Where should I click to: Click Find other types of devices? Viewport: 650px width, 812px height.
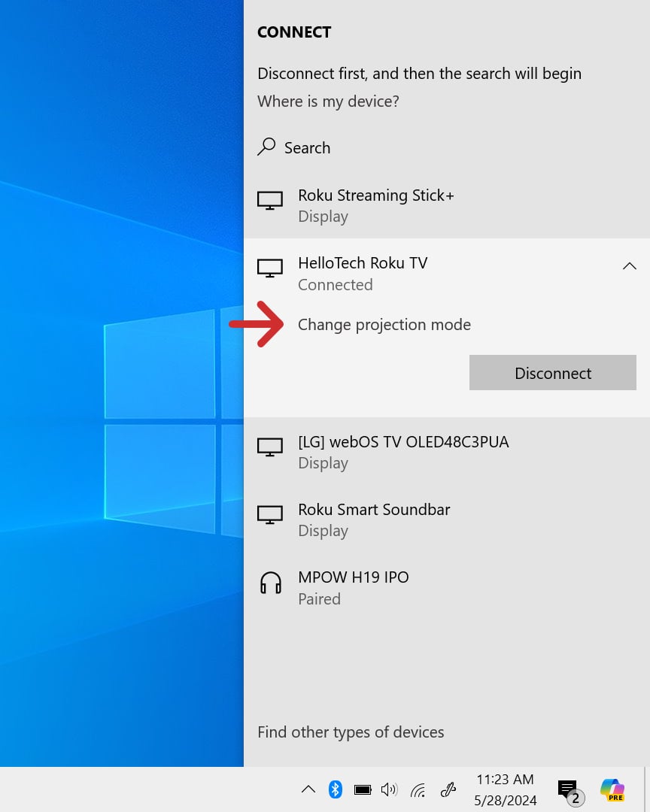tap(351, 732)
